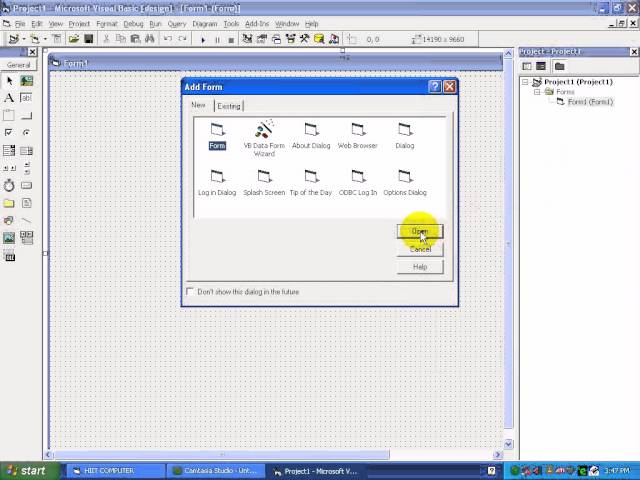The height and width of the screenshot is (480, 640).
Task: Select the Label control (A) in the toolbox
Action: point(9,98)
